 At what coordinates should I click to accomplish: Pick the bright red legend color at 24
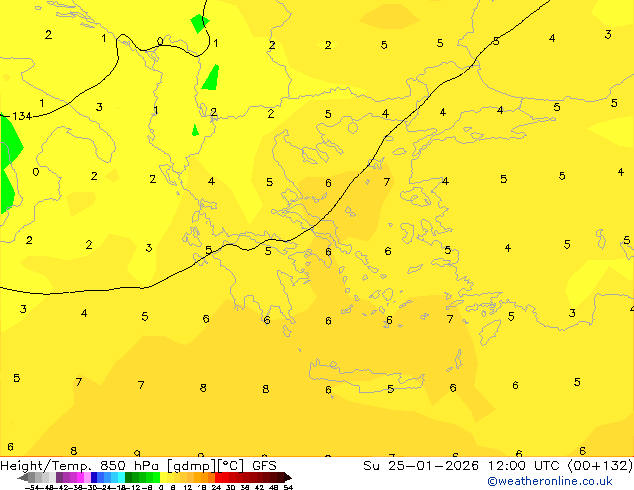218,477
